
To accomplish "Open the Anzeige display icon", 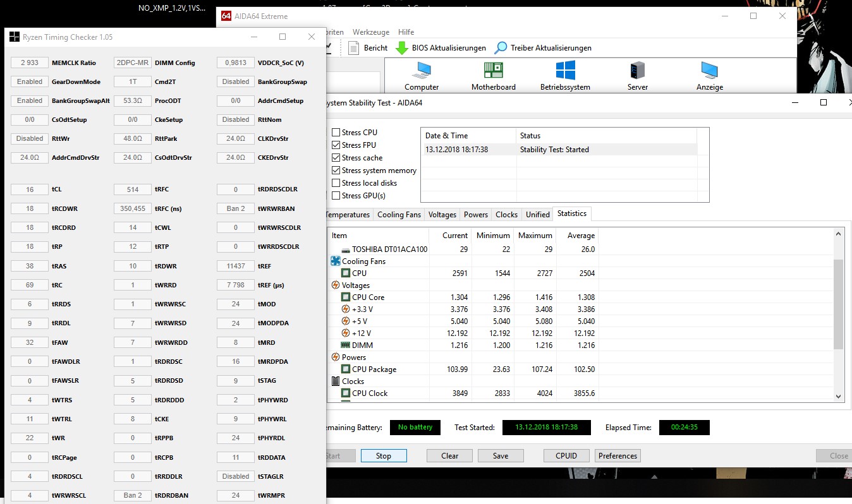I will [709, 70].
